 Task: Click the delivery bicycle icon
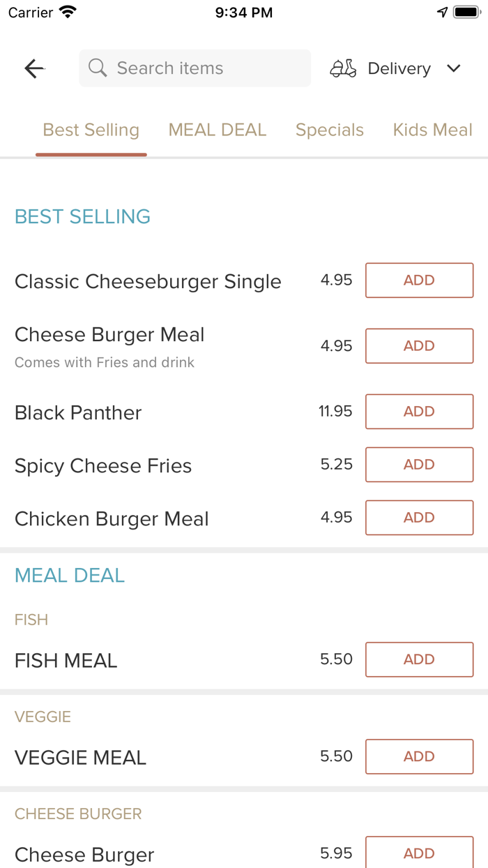342,68
